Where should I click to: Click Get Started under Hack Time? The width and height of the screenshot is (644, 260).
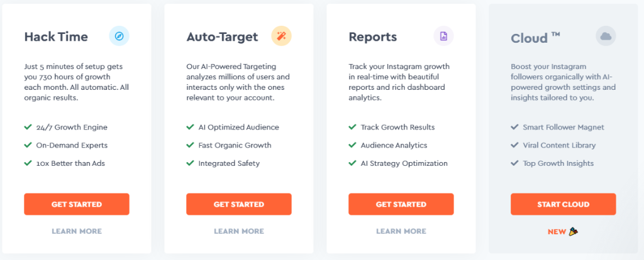[77, 204]
